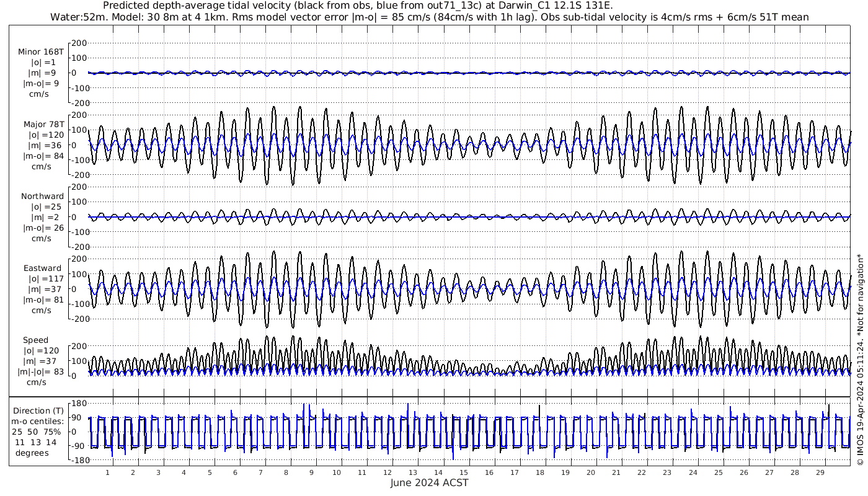Click day '23' on the date axis
Viewport: 868px width, 496px height.
coord(667,472)
